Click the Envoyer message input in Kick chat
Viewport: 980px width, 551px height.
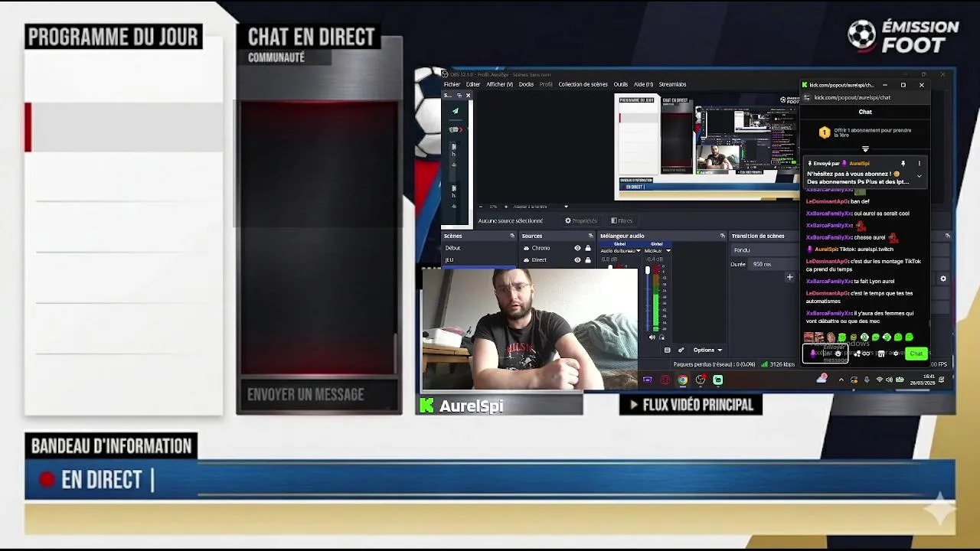825,354
